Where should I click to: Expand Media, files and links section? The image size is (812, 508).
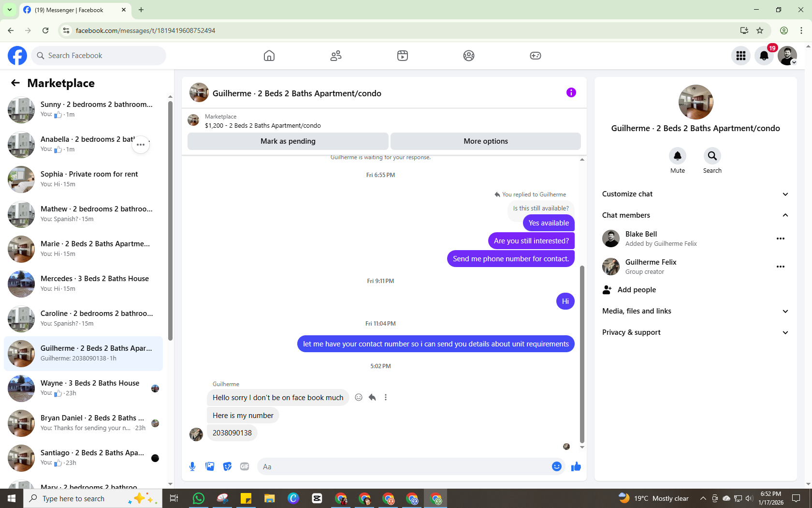[x=696, y=311]
